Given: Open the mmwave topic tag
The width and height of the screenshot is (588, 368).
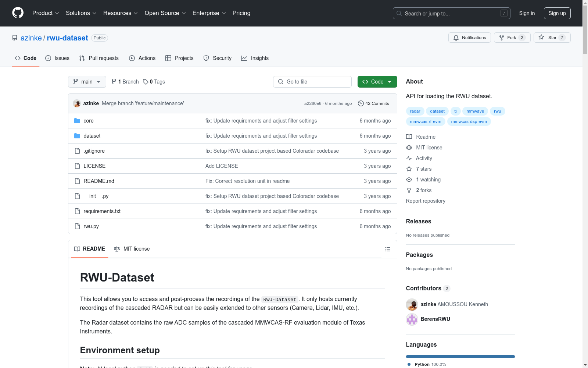Looking at the screenshot, I should point(475,111).
